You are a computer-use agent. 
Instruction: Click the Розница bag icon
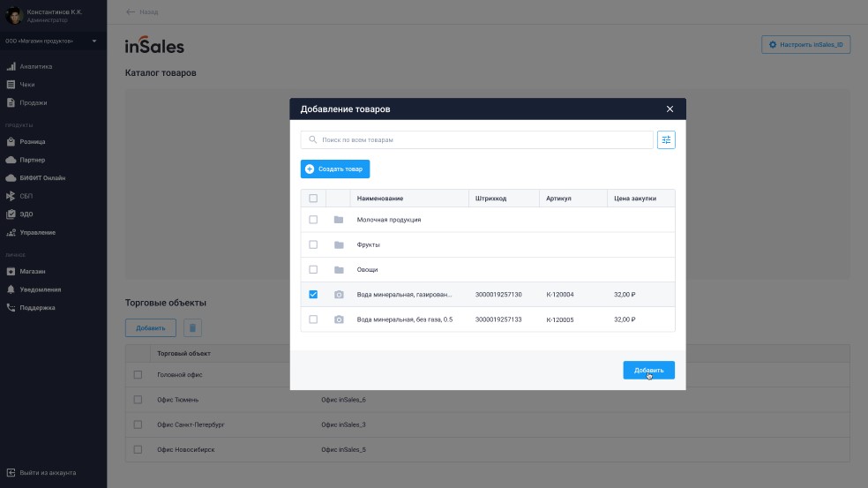click(11, 142)
